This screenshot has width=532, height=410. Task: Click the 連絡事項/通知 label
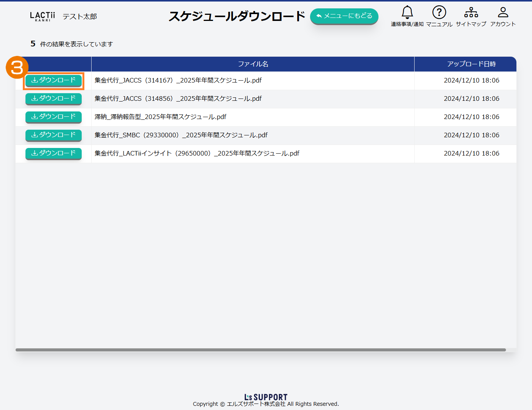pyautogui.click(x=407, y=24)
